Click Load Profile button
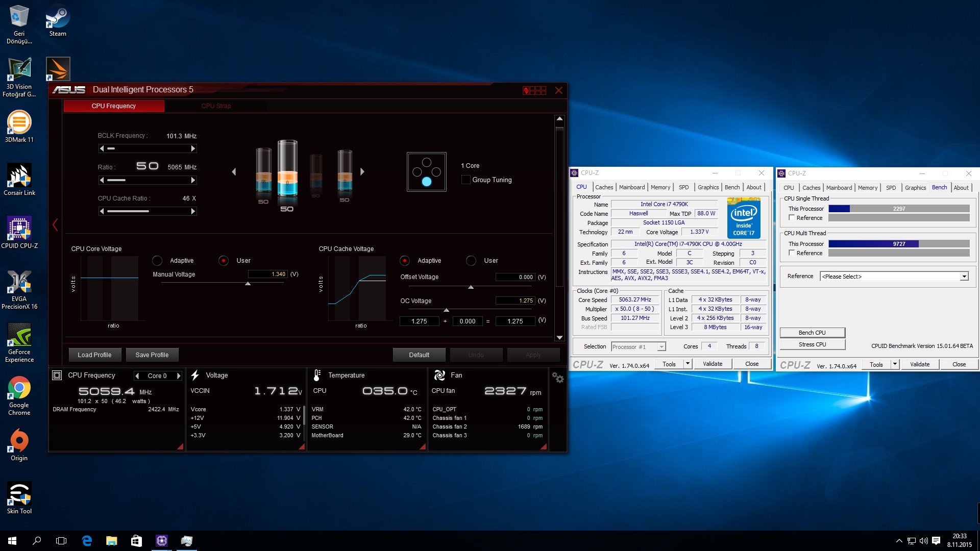Screen dimensions: 980x551 click(x=94, y=355)
